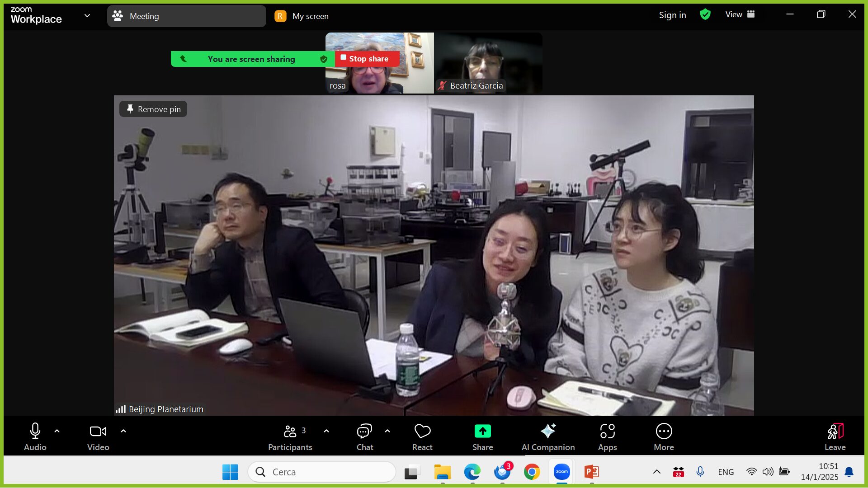The image size is (868, 488).
Task: Click the battery status tray icon
Action: pyautogui.click(x=784, y=472)
